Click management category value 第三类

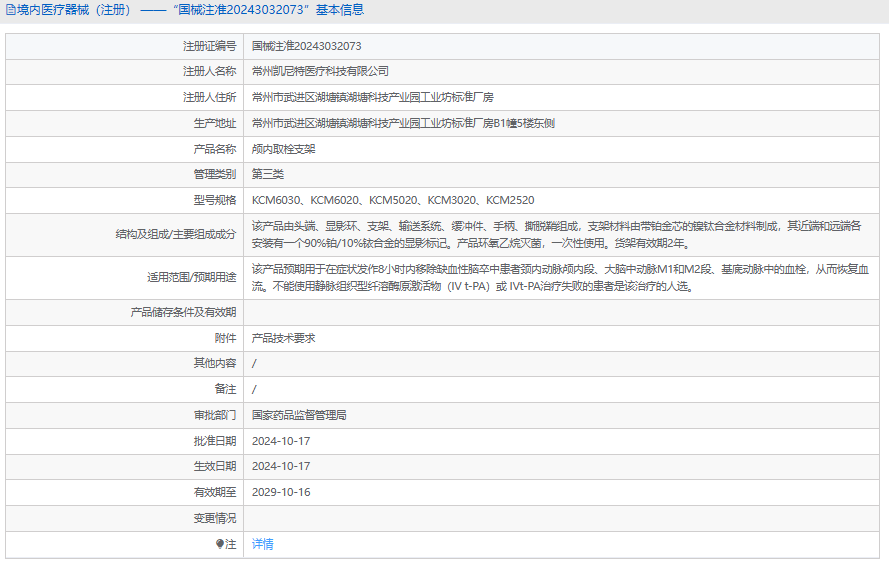coord(268,175)
